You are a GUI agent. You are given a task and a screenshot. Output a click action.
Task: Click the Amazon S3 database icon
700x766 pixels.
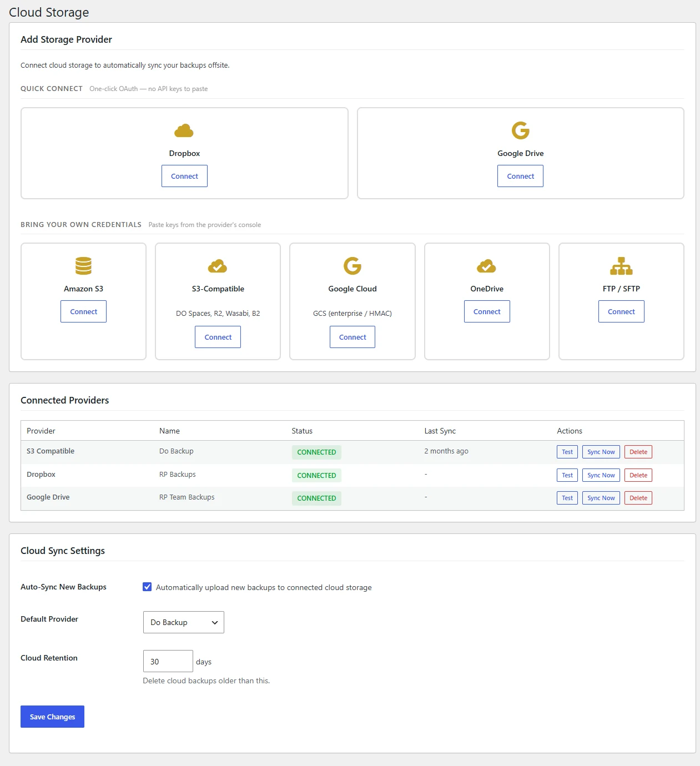[83, 266]
